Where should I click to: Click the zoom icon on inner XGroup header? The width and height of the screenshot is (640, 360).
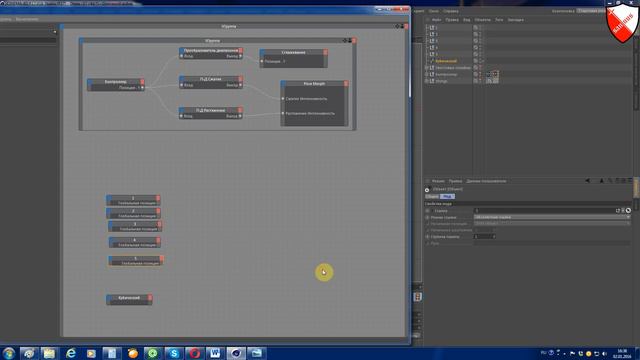[x=345, y=40]
